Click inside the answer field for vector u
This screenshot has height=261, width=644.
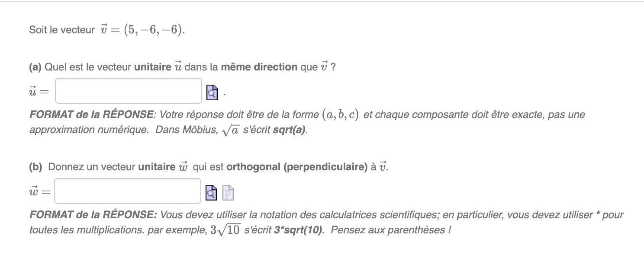pyautogui.click(x=128, y=91)
